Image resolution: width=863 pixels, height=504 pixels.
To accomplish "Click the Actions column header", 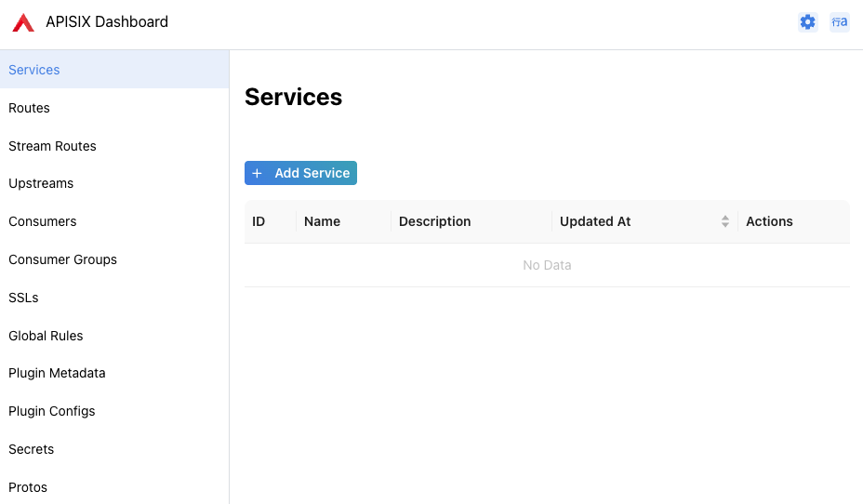I will pos(793,221).
